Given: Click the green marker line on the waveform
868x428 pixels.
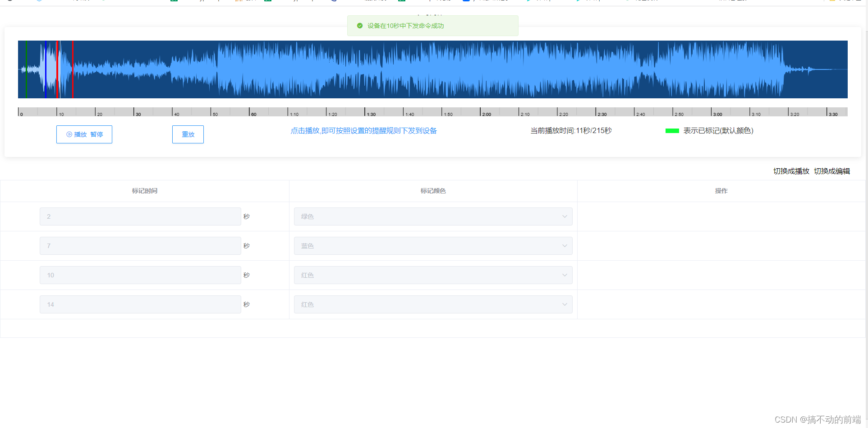Looking at the screenshot, I should pyautogui.click(x=26, y=69).
